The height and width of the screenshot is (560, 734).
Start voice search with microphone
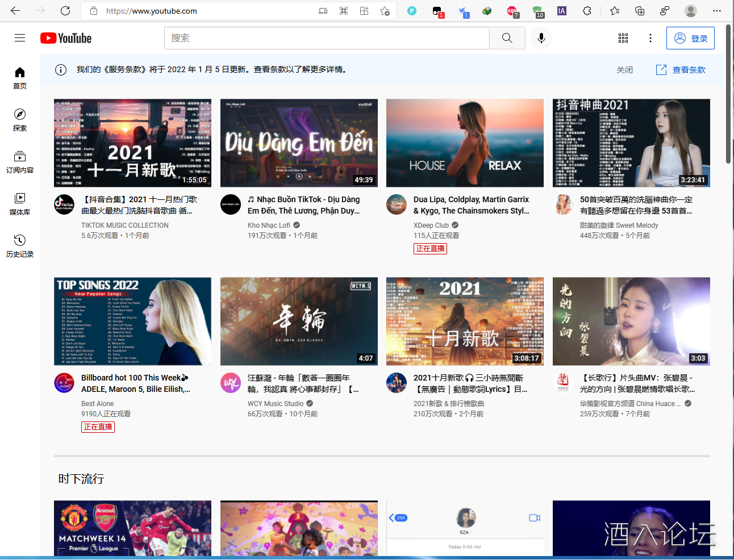click(541, 38)
